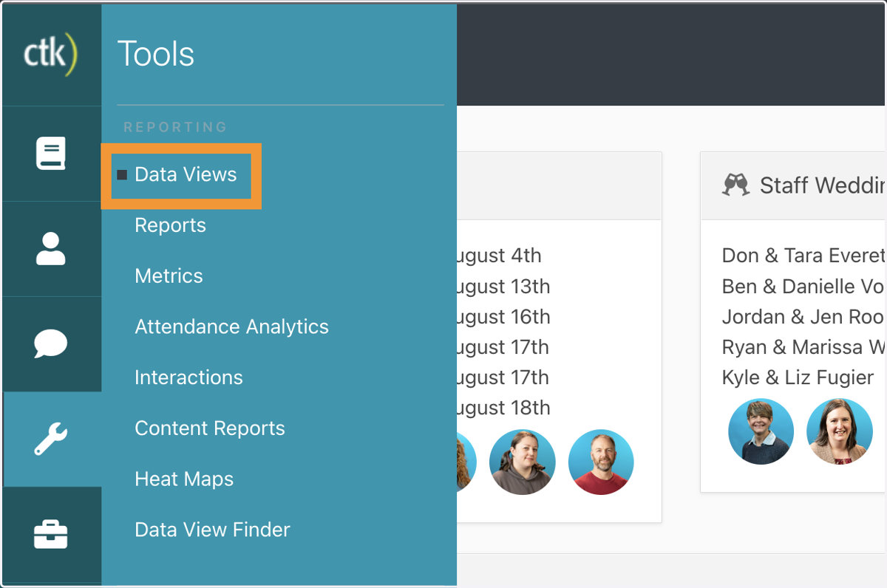Click the Jordan & Jen entry
The height and width of the screenshot is (588, 887).
point(803,317)
